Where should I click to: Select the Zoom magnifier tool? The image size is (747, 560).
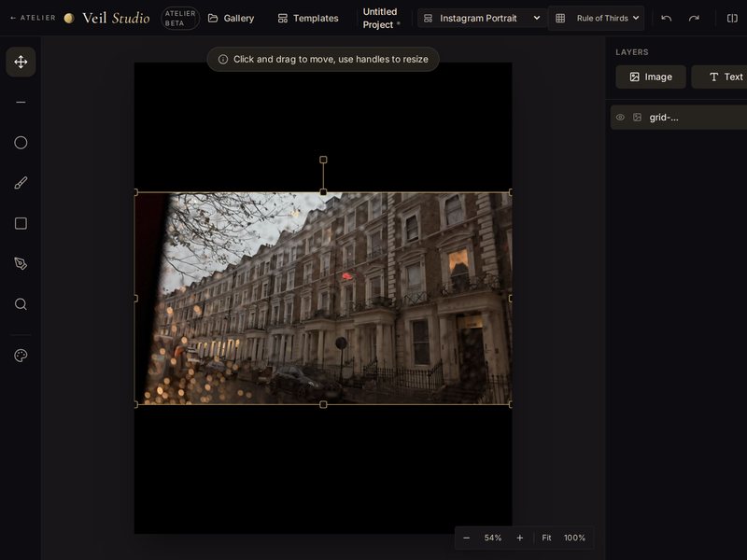(21, 304)
